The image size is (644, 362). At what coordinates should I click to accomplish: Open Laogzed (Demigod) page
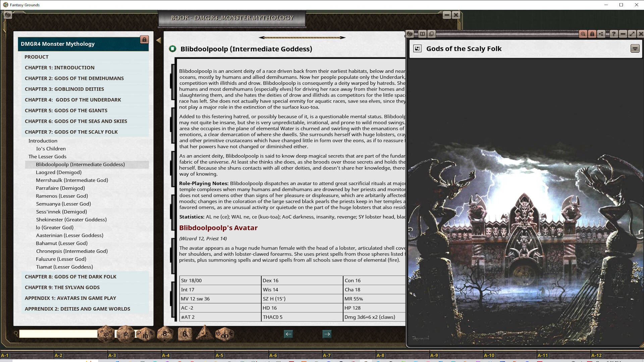(59, 172)
